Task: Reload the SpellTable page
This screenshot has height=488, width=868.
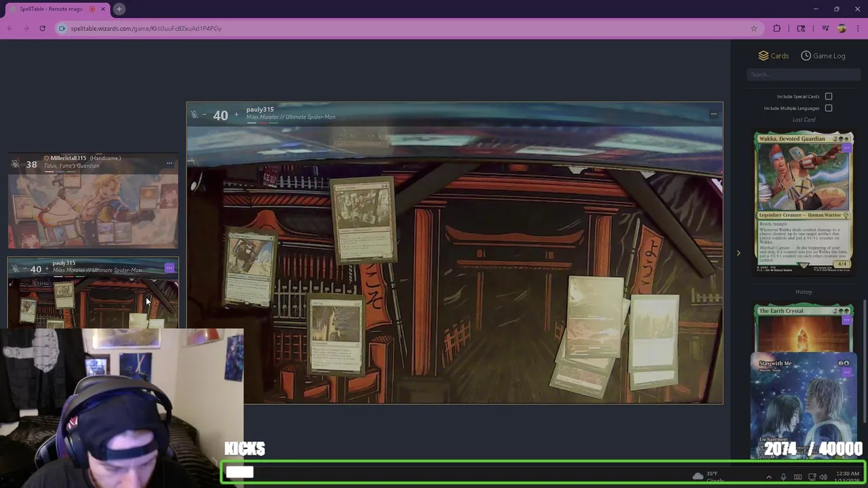Action: tap(42, 28)
